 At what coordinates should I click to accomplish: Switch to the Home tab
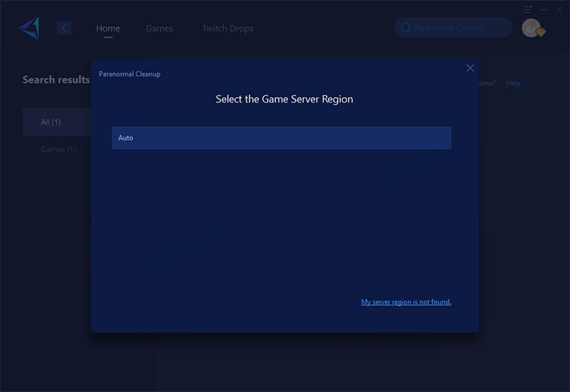tap(108, 29)
